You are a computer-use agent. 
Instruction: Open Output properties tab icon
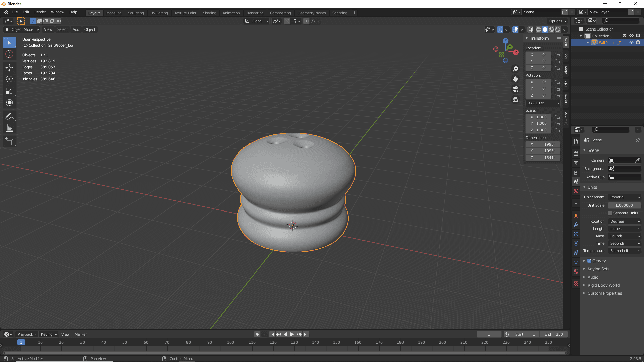(x=576, y=163)
